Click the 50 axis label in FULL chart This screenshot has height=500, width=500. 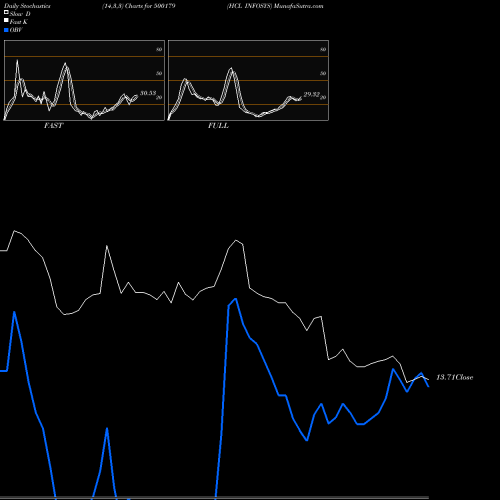pyautogui.click(x=323, y=73)
